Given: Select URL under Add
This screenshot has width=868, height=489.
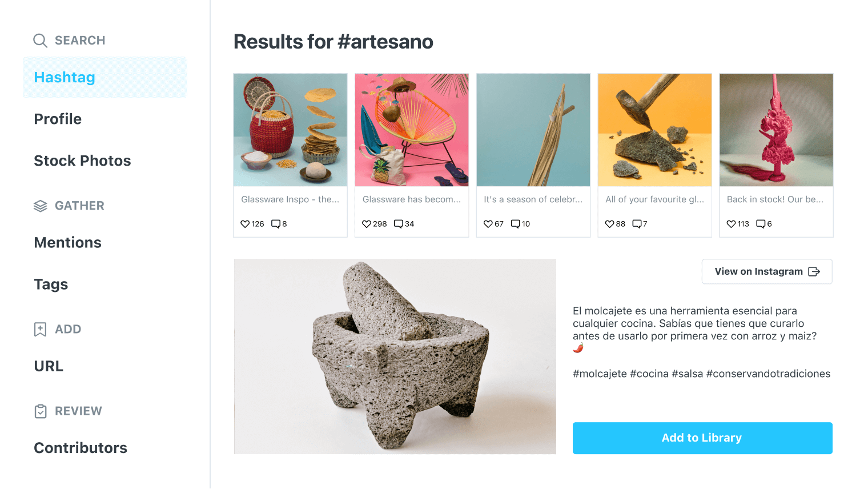Looking at the screenshot, I should [49, 366].
